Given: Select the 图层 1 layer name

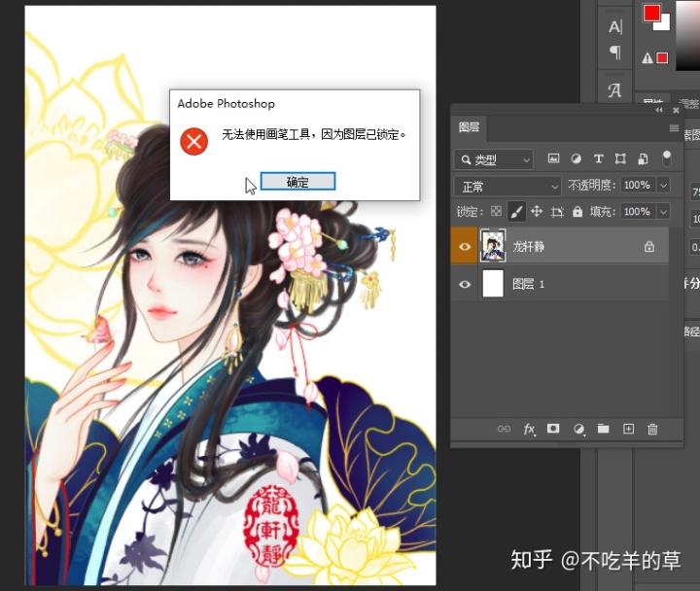Looking at the screenshot, I should 528,284.
